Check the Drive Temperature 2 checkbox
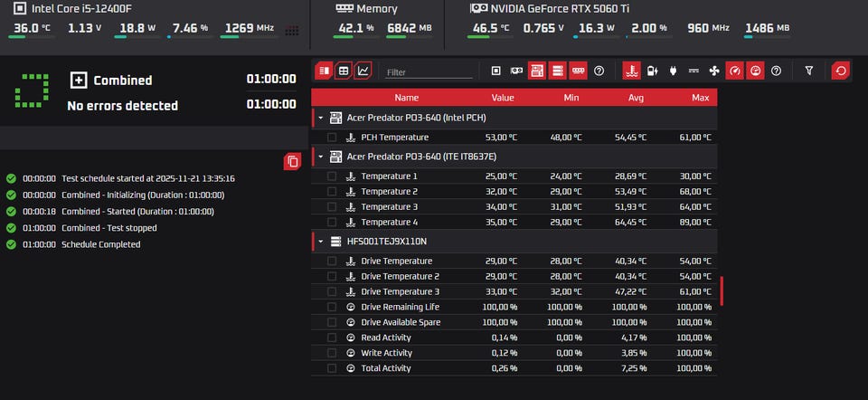868x400 pixels. coord(332,276)
